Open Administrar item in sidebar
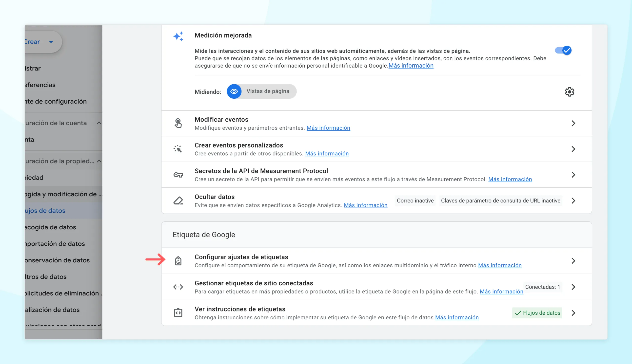The height and width of the screenshot is (364, 632). click(x=63, y=68)
